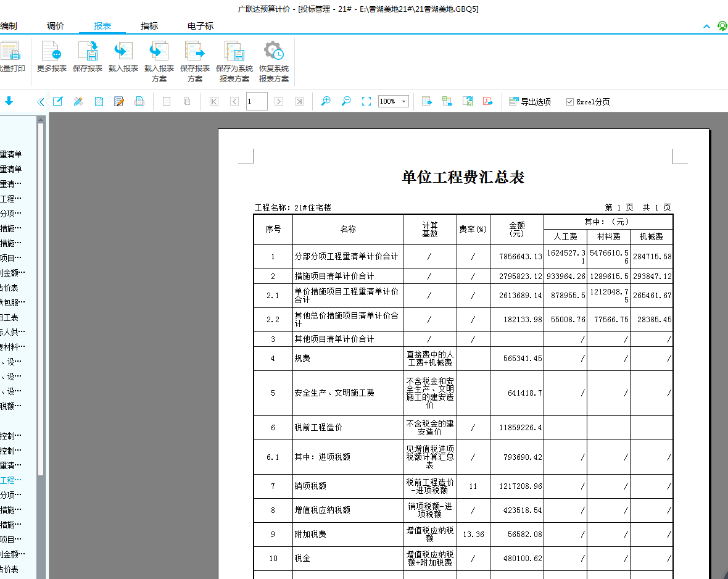728x579 pixels.
Task: Click the sidebar vertical scrollbar
Action: [40, 300]
